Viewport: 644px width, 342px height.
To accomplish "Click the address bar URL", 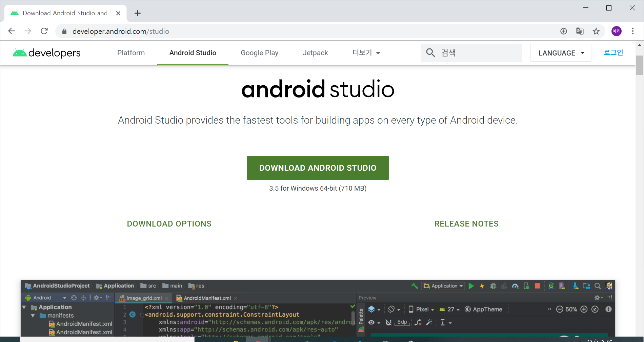I will (x=121, y=31).
